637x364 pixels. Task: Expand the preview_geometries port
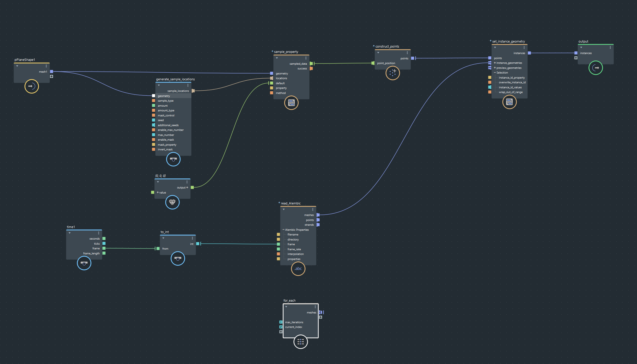[x=495, y=68]
